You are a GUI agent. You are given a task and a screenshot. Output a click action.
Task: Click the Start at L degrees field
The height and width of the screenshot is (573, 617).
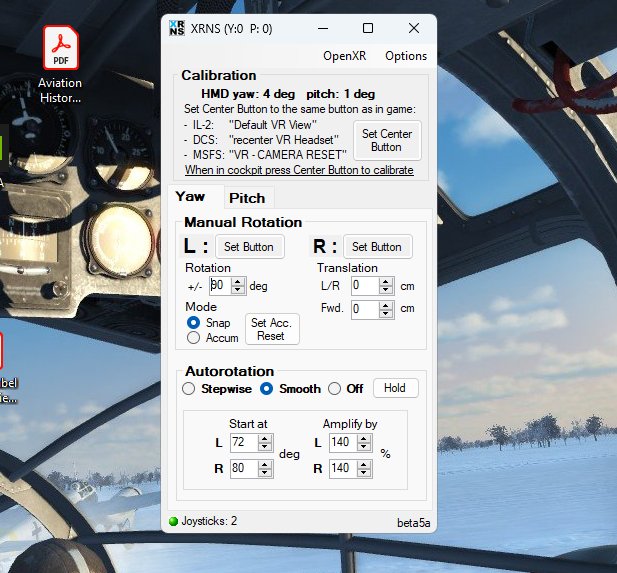point(244,443)
